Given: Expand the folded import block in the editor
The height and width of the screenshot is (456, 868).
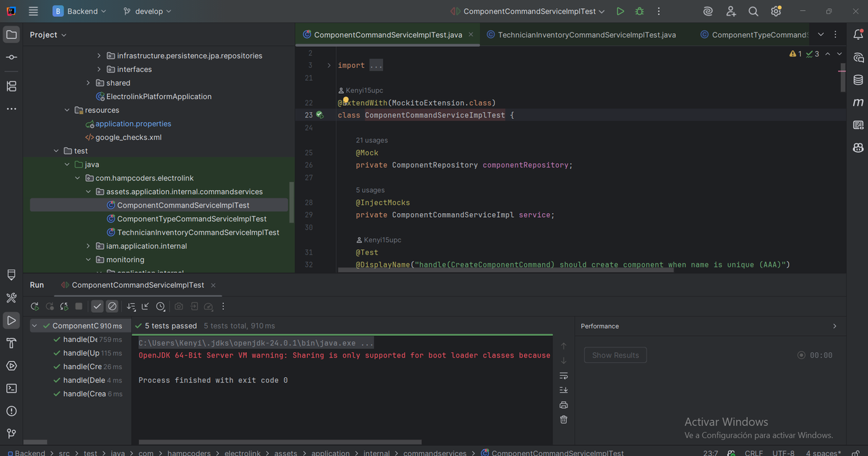Looking at the screenshot, I should click(x=329, y=66).
